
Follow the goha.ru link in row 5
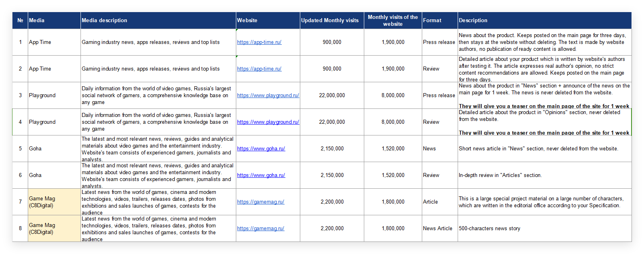[x=261, y=149]
